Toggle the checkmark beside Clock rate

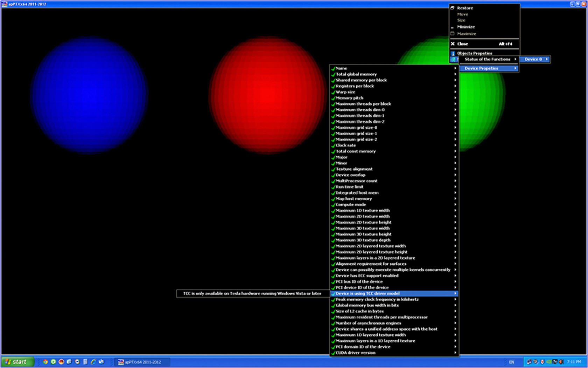(333, 145)
